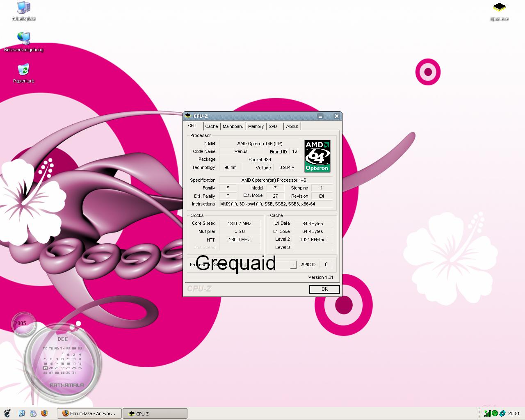This screenshot has height=420, width=525.
Task: Click the Name field AMD Opteron 146
Action: [260, 144]
